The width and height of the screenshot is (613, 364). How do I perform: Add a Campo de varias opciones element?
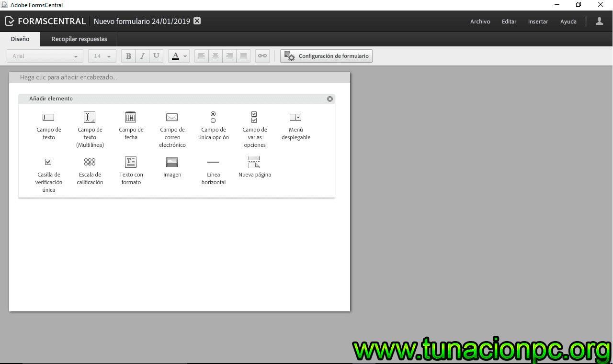[x=254, y=130]
